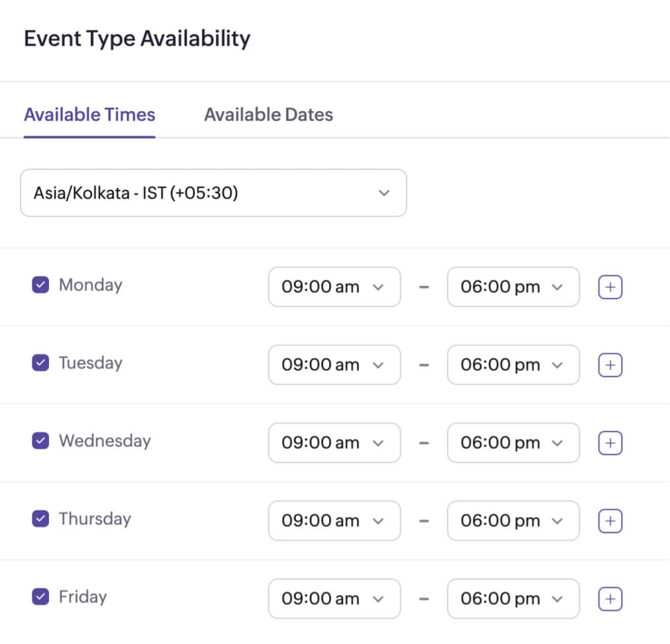Image resolution: width=670 pixels, height=644 pixels.
Task: Open Thursday's end time dropdown
Action: pos(513,521)
